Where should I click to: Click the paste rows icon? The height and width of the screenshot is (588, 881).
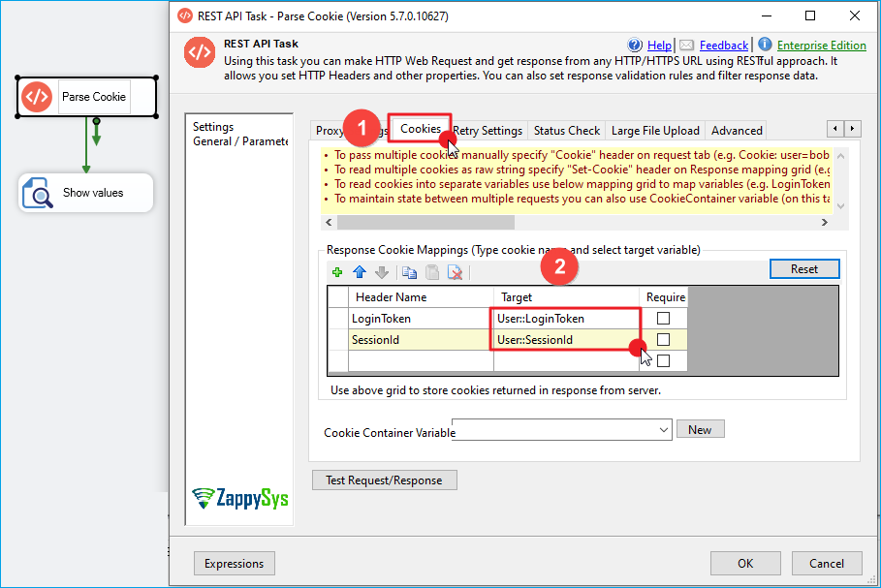click(x=431, y=273)
